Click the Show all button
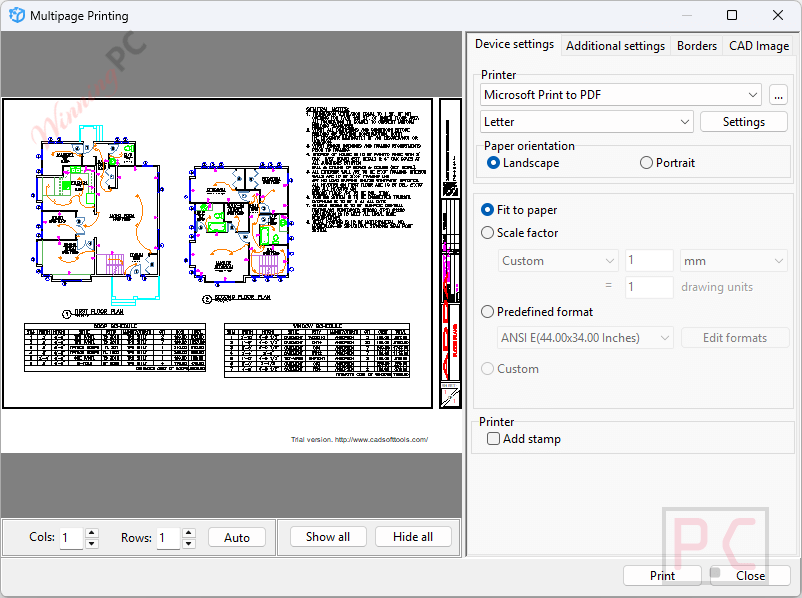Viewport: 802px width, 598px height. tap(328, 537)
